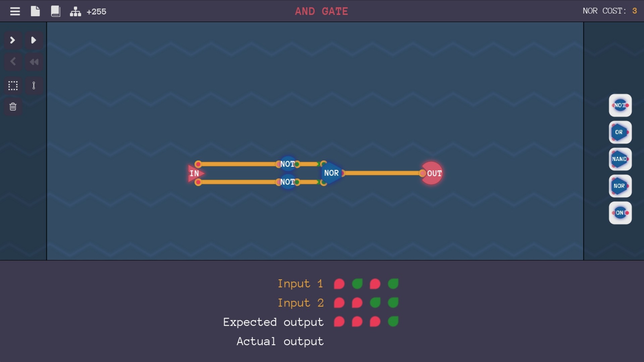Select the IN input component on canvas

[x=195, y=173]
